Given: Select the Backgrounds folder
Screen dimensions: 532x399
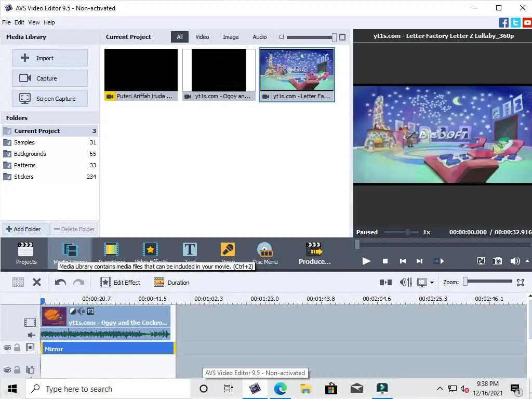Looking at the screenshot, I should click(x=50, y=154).
